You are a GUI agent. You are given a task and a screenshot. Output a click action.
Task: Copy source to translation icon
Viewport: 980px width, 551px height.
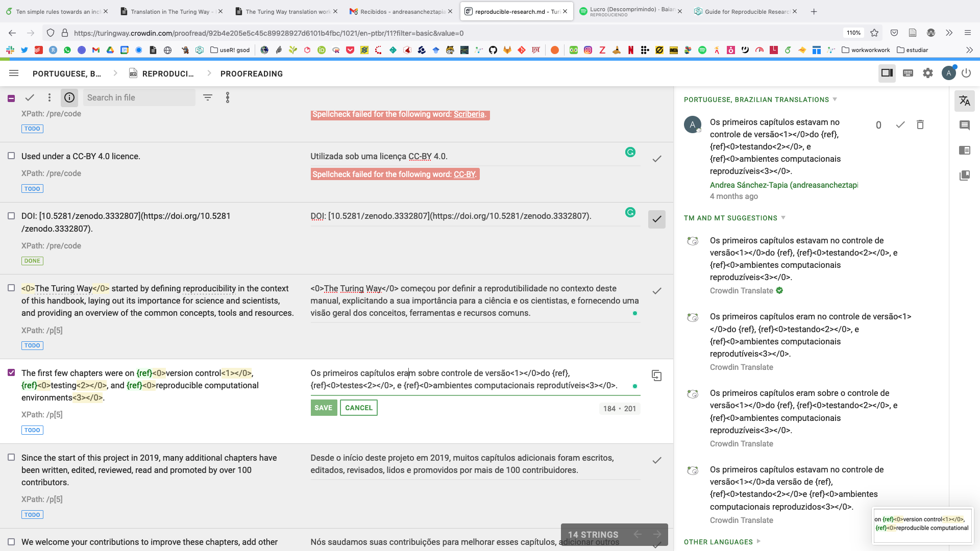pyautogui.click(x=657, y=376)
